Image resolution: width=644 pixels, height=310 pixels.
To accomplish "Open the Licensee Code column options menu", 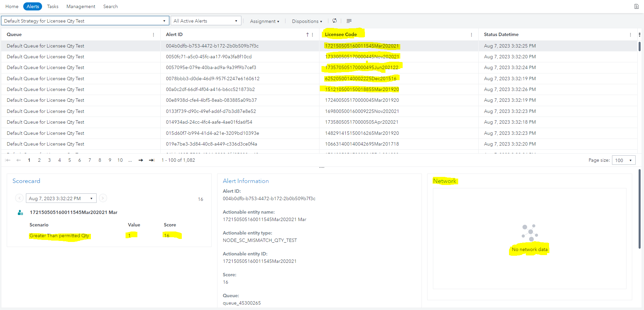I will pyautogui.click(x=471, y=34).
